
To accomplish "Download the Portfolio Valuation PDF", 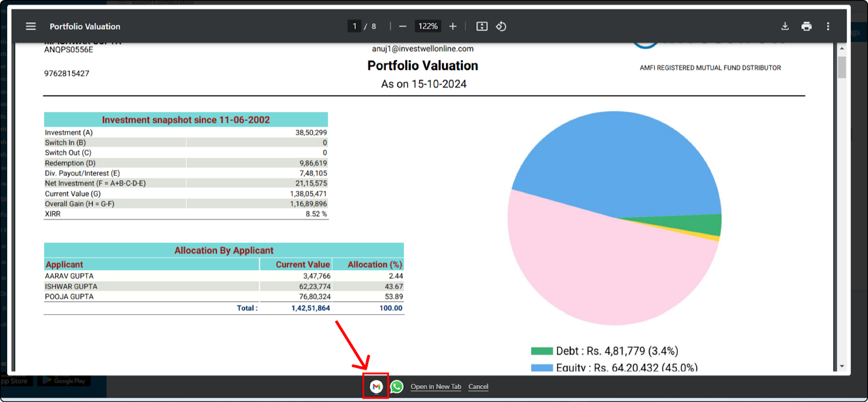I will [x=785, y=26].
